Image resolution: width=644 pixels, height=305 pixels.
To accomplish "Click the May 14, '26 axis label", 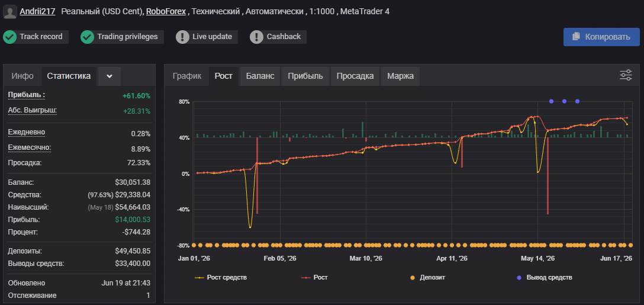I will pos(537,259).
